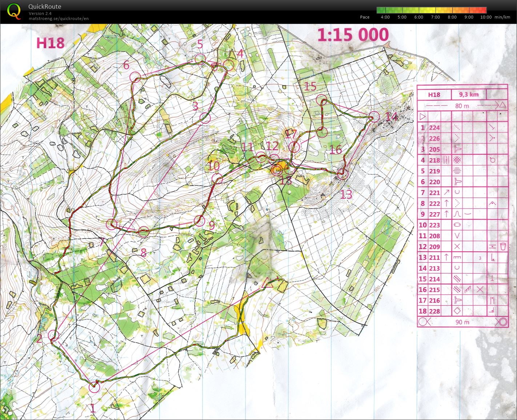Click the 9:00 pace value
Screen dimensions: 517x420
469,17
